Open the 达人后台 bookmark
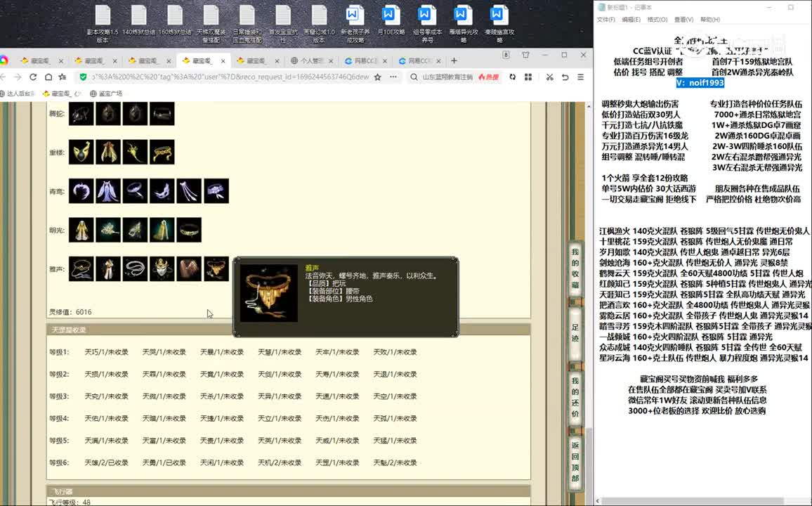 pyautogui.click(x=18, y=93)
